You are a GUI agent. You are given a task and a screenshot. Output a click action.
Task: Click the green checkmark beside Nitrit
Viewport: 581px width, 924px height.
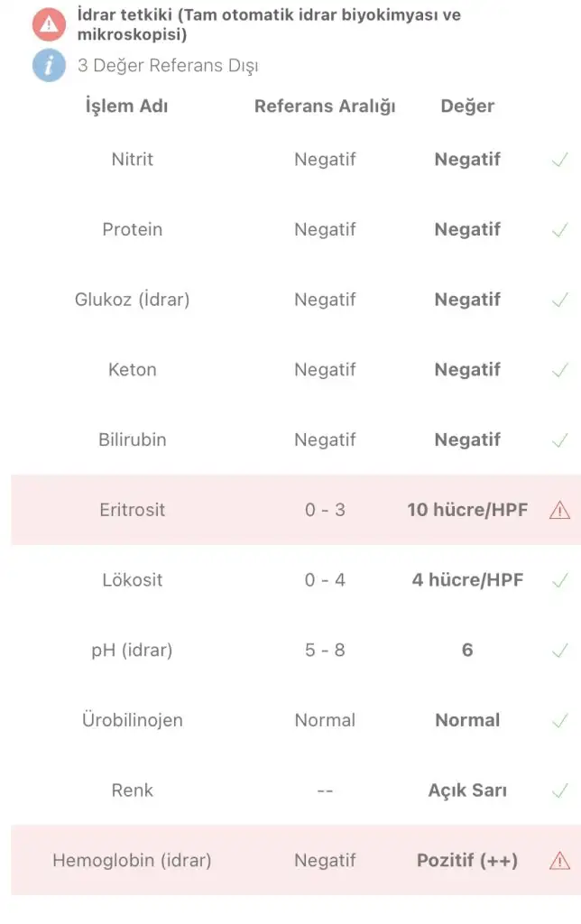point(559,159)
